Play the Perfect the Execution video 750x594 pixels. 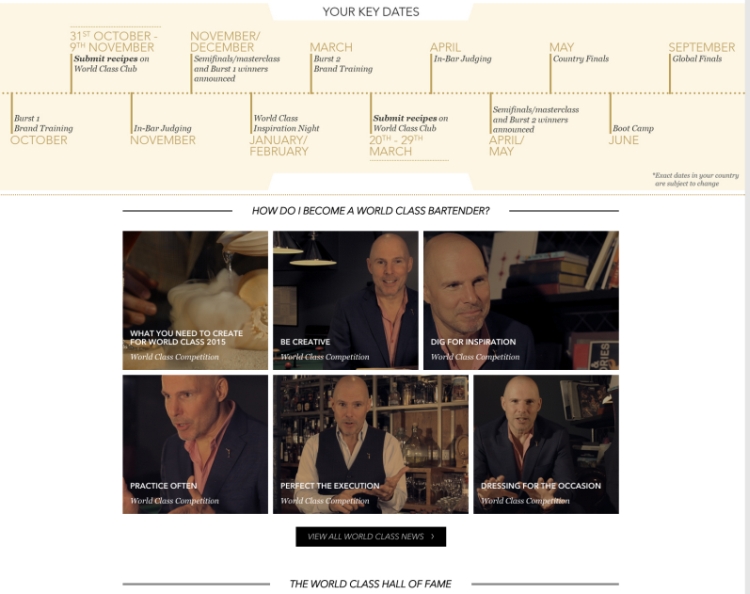coord(371,444)
